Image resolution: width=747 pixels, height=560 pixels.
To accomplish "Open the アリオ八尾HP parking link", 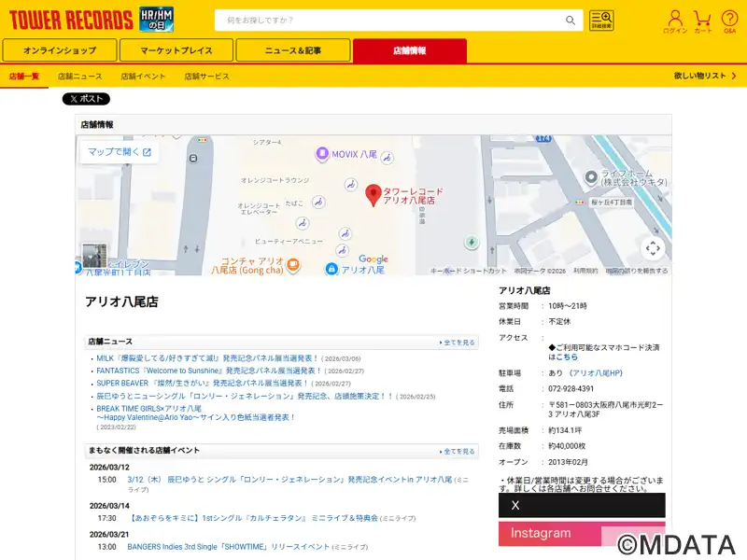I will pos(595,373).
